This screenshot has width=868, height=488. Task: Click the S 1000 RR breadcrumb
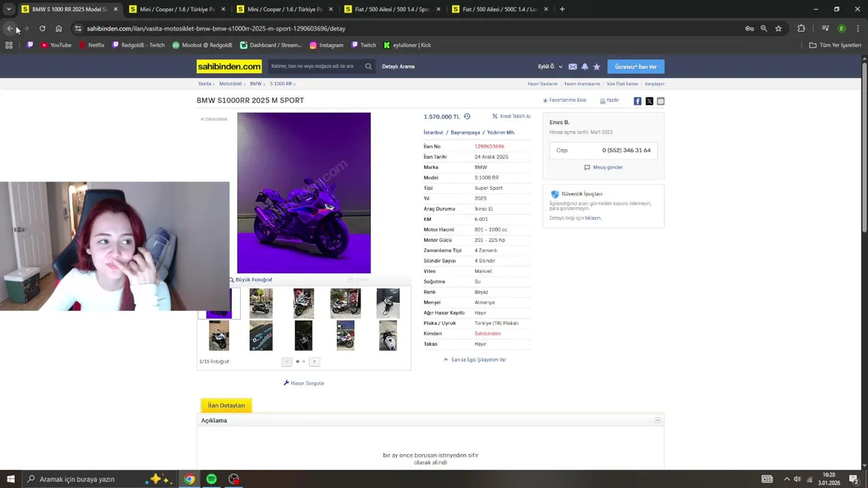[x=281, y=84]
